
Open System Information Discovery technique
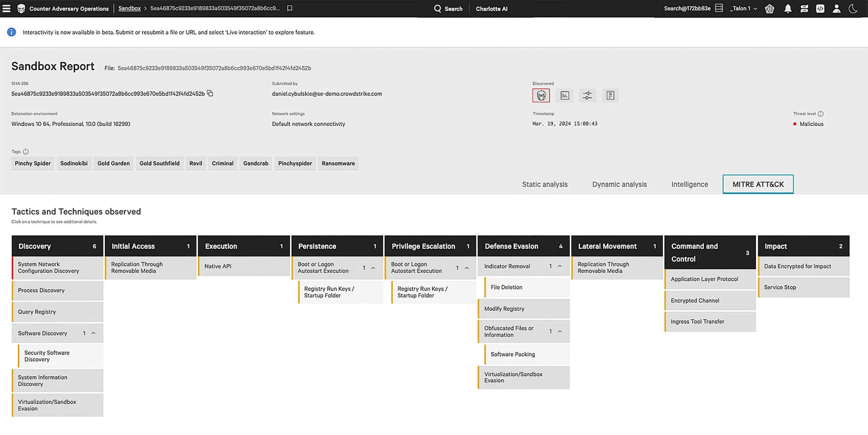tap(57, 381)
